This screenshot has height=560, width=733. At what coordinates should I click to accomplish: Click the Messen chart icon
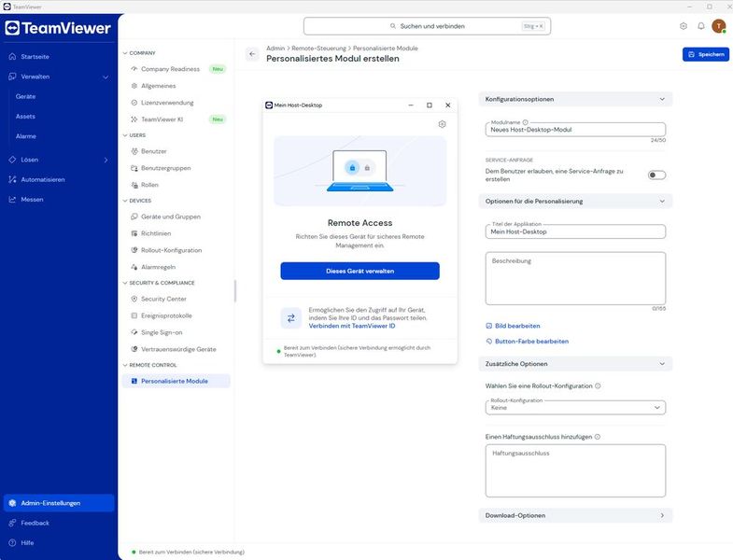coord(13,199)
